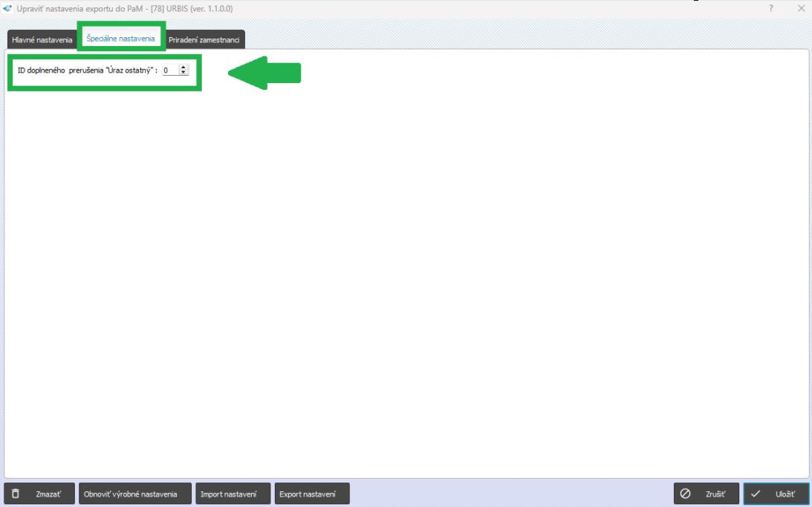The height and width of the screenshot is (507, 812).
Task: Decrease the Úraz ostatný ID with down arrow
Action: 183,73
